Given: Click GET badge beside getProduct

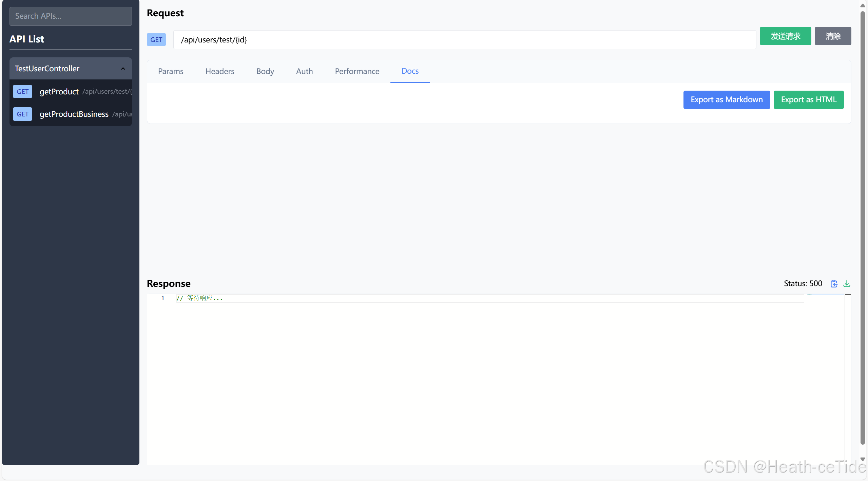Looking at the screenshot, I should coord(22,92).
